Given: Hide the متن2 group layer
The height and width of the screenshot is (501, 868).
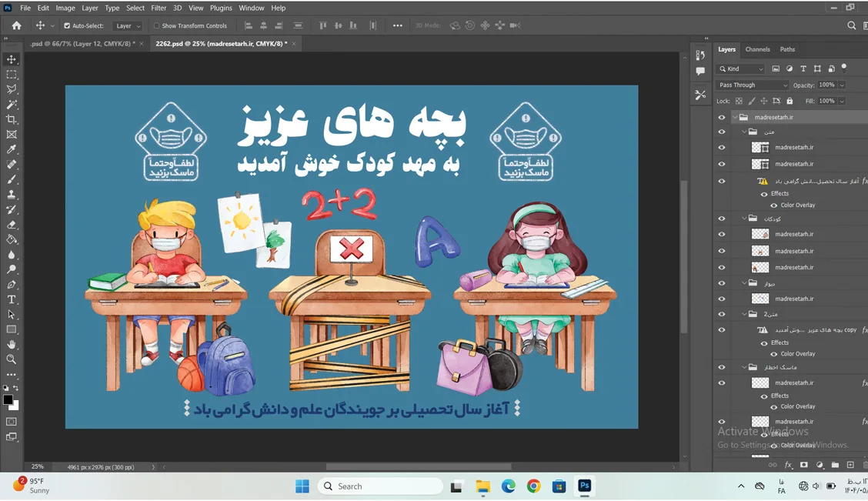Looking at the screenshot, I should [x=721, y=314].
